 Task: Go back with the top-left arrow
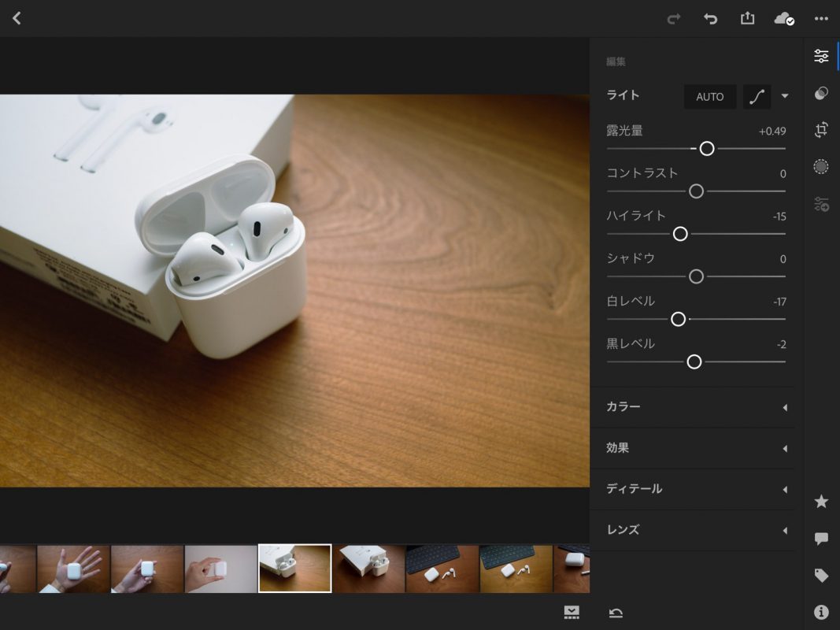pos(17,19)
